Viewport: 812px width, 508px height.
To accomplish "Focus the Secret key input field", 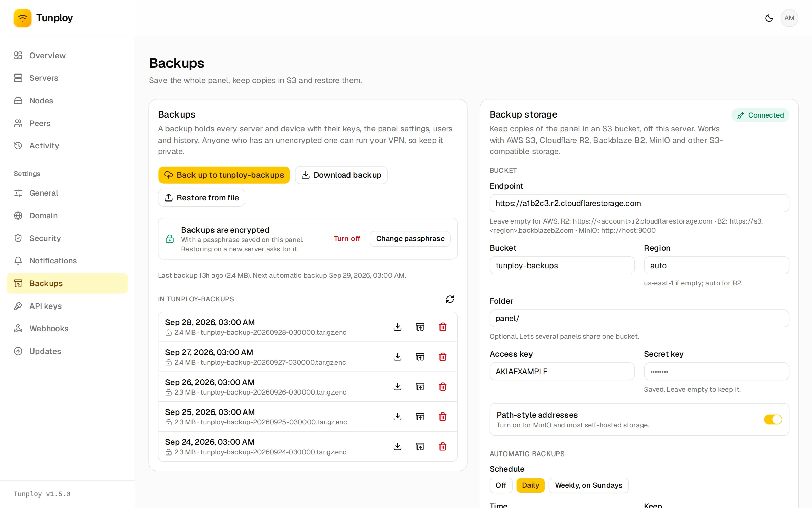I will coord(716,372).
